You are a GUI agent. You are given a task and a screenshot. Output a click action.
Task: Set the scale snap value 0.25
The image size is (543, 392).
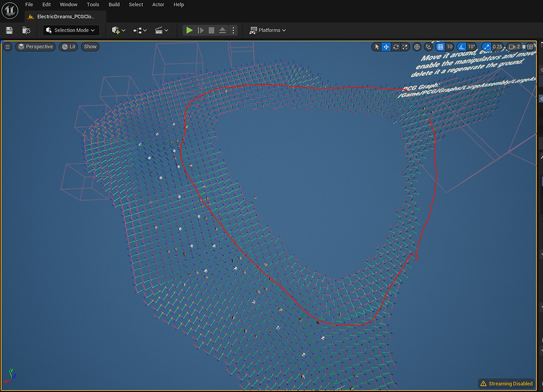point(498,47)
